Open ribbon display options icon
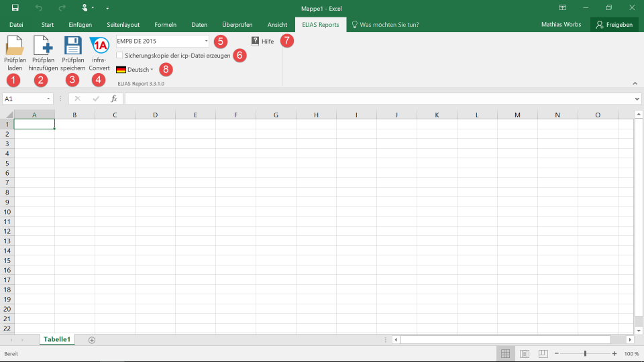644x362 pixels. tap(563, 8)
